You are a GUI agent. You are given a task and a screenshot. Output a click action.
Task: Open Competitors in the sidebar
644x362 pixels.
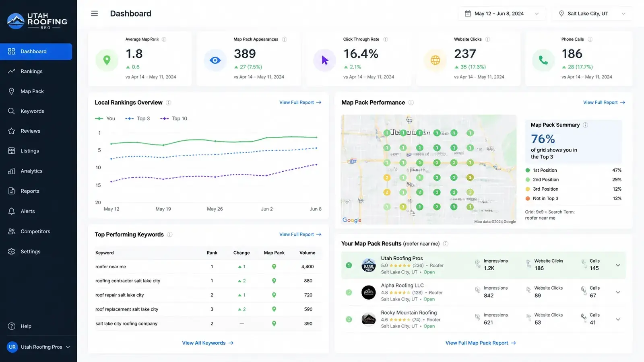(x=36, y=231)
